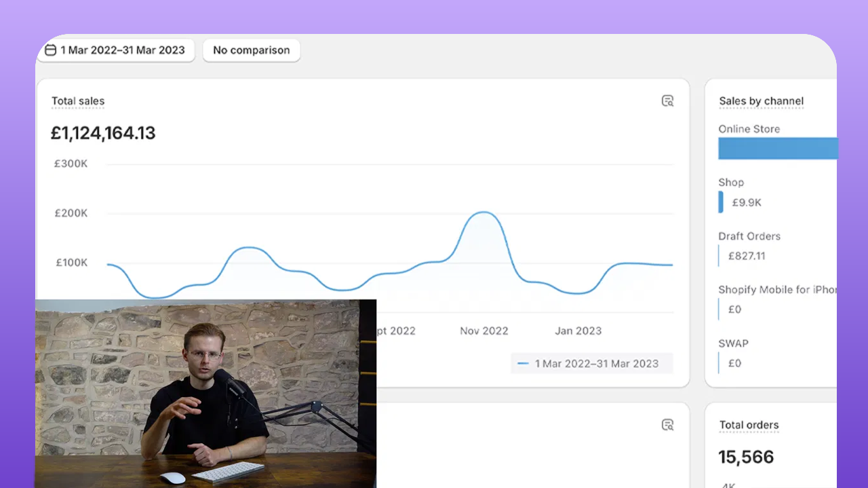
Task: Click the £300K y-axis label
Action: (x=71, y=164)
